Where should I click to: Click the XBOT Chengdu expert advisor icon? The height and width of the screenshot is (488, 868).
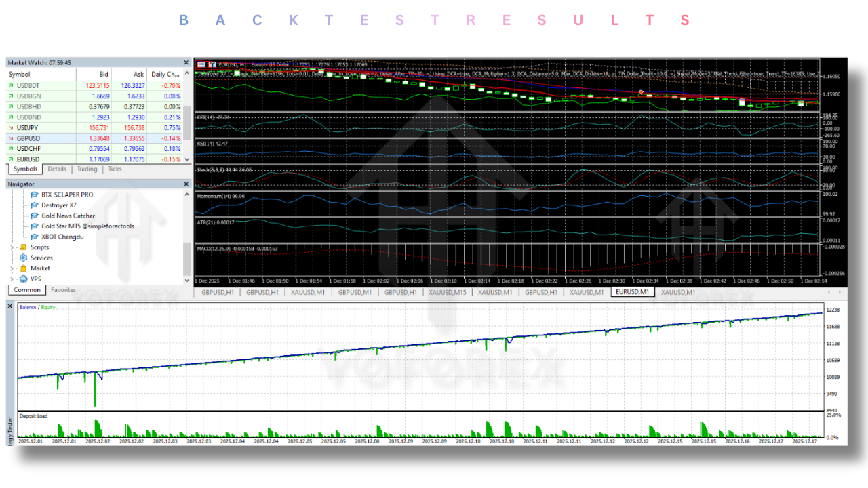click(34, 237)
